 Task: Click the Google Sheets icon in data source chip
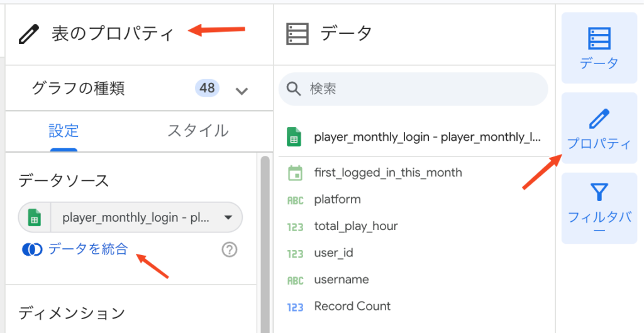[x=35, y=218]
